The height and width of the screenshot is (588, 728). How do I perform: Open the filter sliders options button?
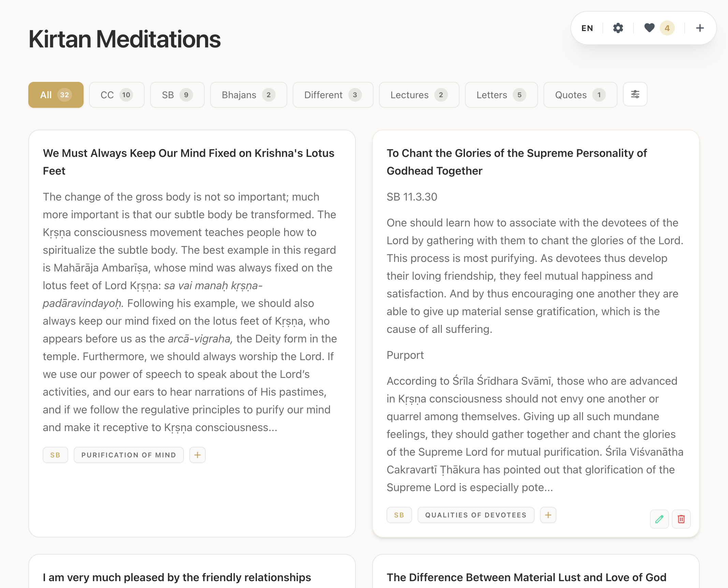(x=635, y=94)
